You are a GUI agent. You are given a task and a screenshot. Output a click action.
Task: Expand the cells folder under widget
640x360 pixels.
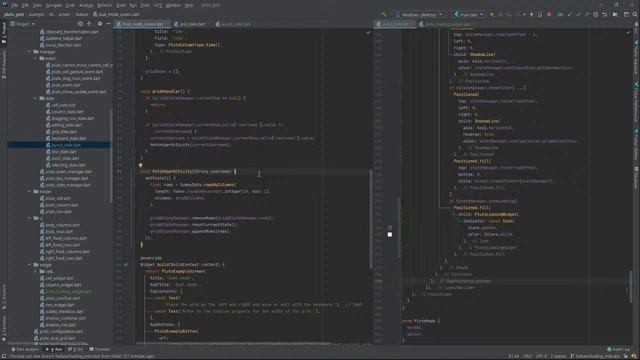pos(36,271)
